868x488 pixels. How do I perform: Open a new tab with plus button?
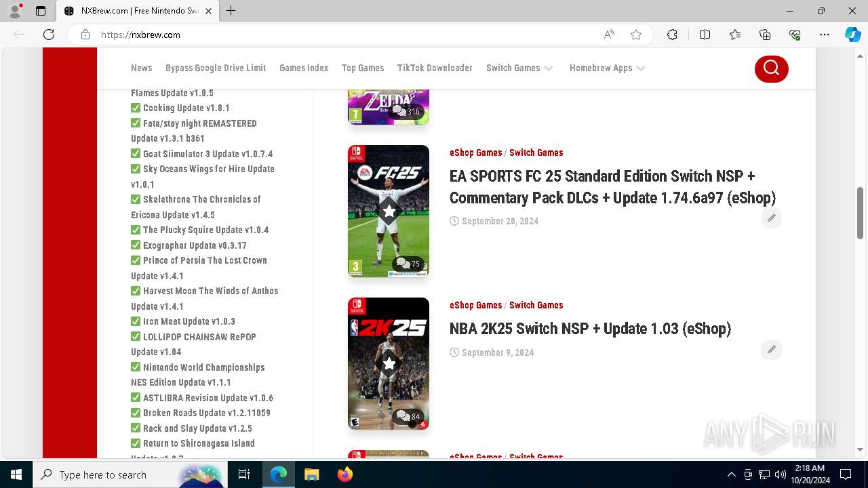tap(231, 11)
